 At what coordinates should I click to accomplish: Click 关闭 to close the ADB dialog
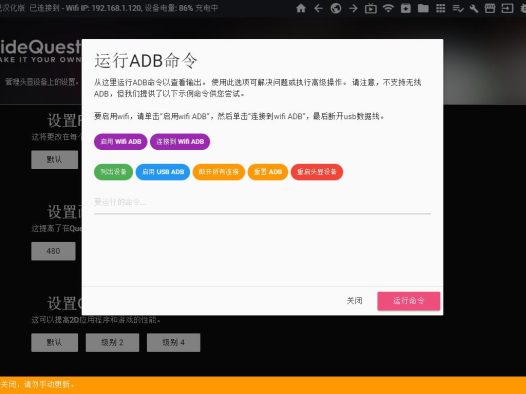pyautogui.click(x=354, y=300)
